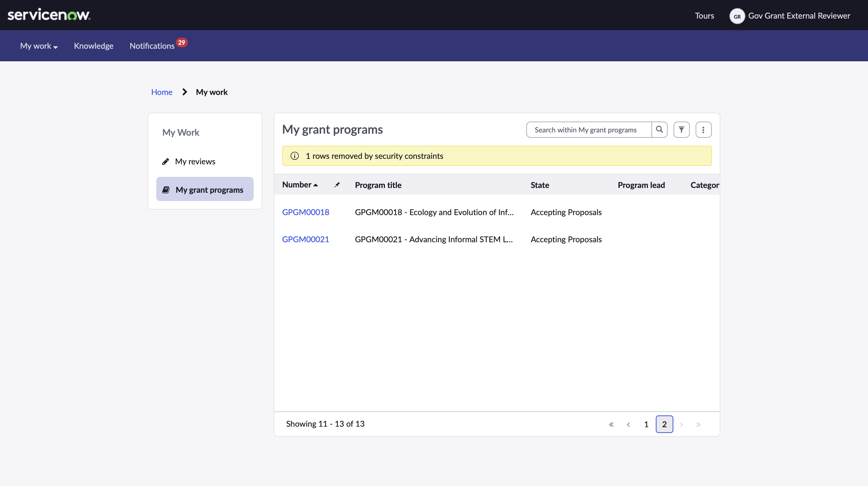
Task: Open My reviews in the sidebar
Action: (x=205, y=161)
